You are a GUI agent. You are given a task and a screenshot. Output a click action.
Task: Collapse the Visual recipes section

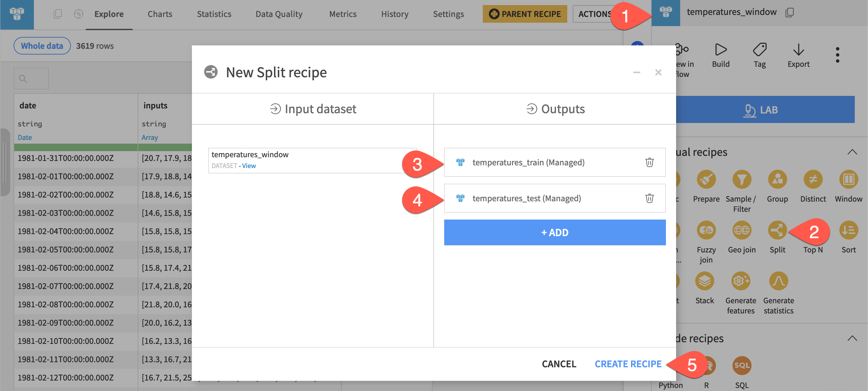853,151
